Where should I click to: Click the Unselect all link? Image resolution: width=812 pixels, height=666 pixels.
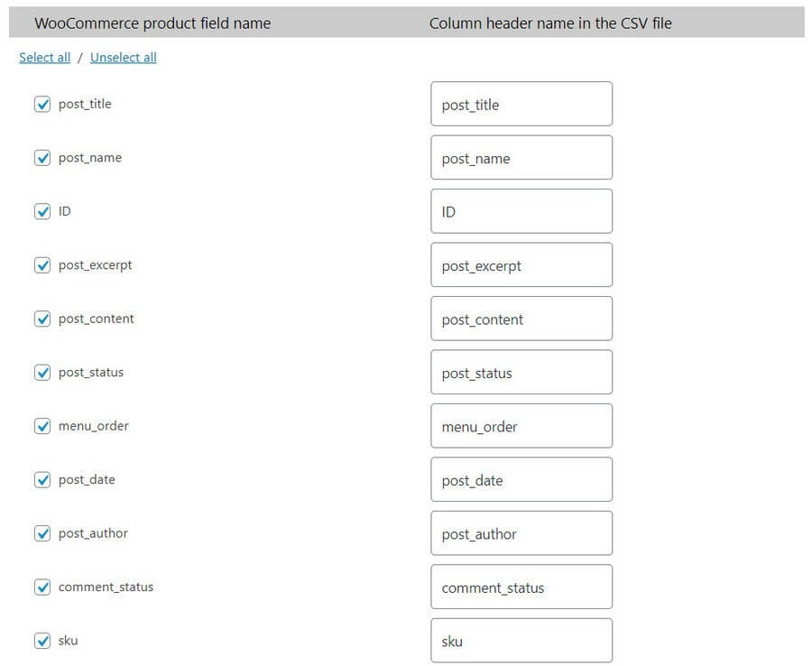coord(124,58)
